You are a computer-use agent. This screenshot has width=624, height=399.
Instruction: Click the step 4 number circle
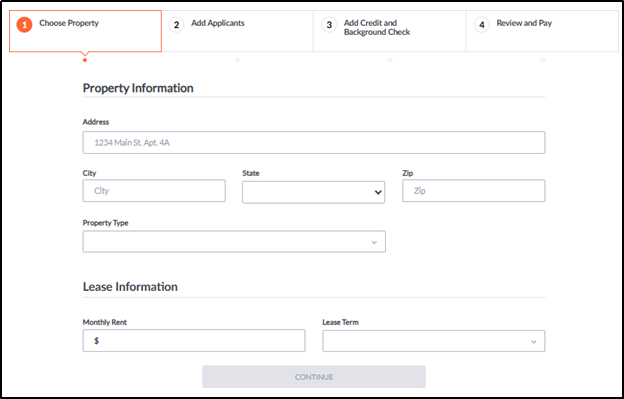coord(482,25)
